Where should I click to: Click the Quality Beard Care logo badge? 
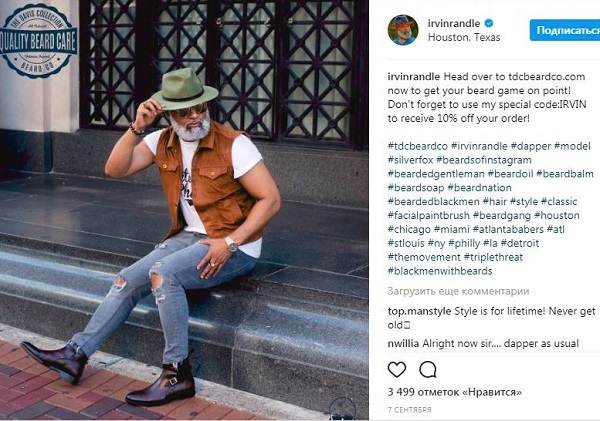coord(39,40)
